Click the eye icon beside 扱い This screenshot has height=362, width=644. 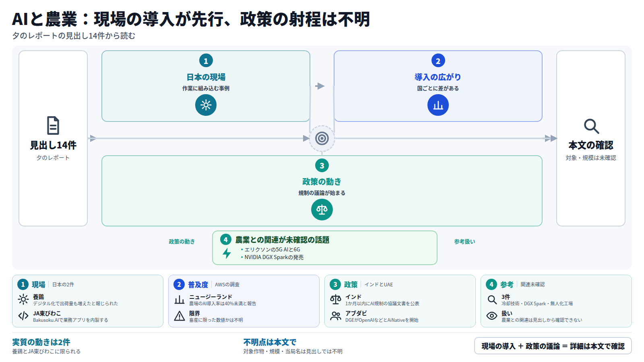[x=492, y=316]
